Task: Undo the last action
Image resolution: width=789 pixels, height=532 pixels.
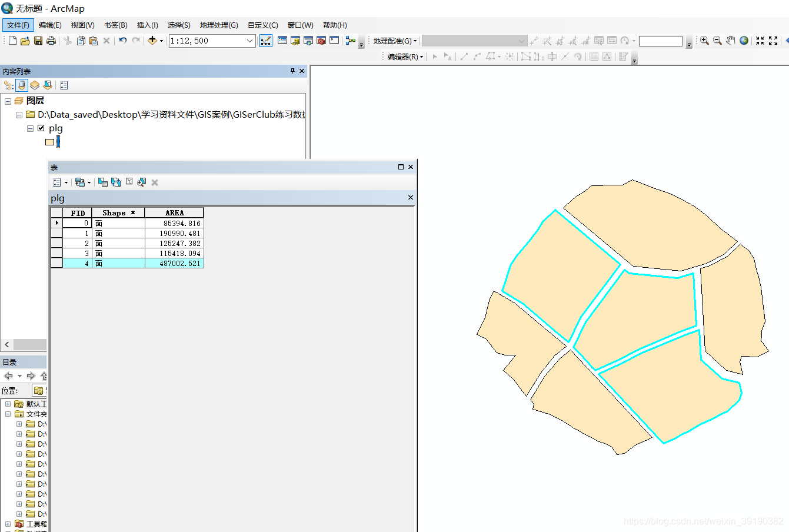Action: pyautogui.click(x=122, y=41)
